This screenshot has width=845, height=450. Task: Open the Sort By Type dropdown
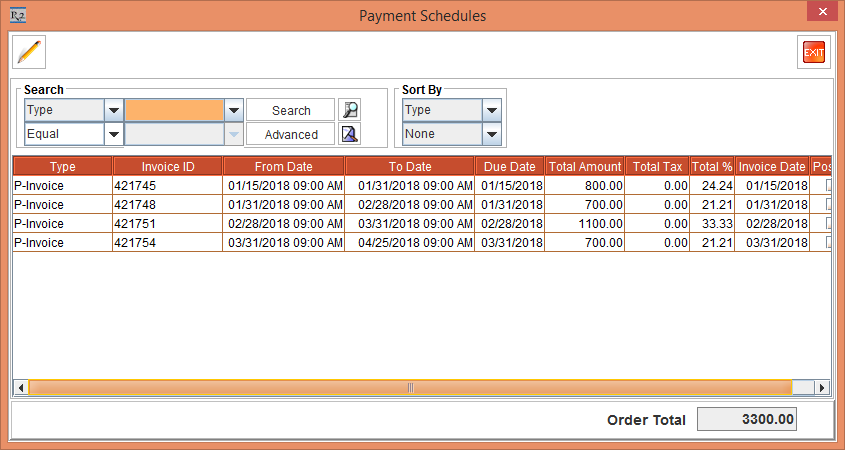[x=491, y=110]
